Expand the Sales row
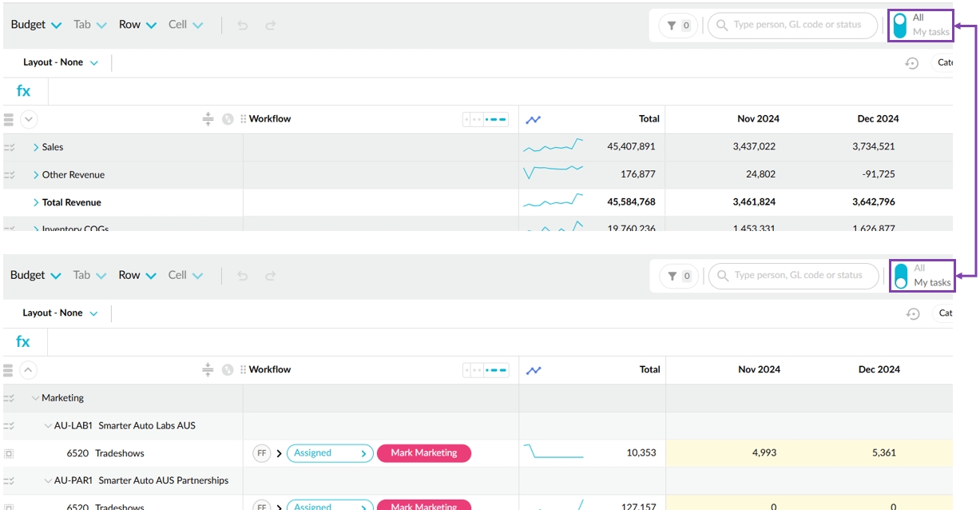Viewport: 980px width, 510px height. click(x=36, y=147)
